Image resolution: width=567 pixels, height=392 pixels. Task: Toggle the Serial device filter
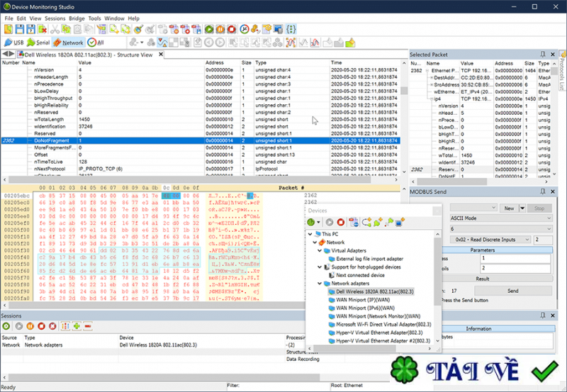coord(40,43)
